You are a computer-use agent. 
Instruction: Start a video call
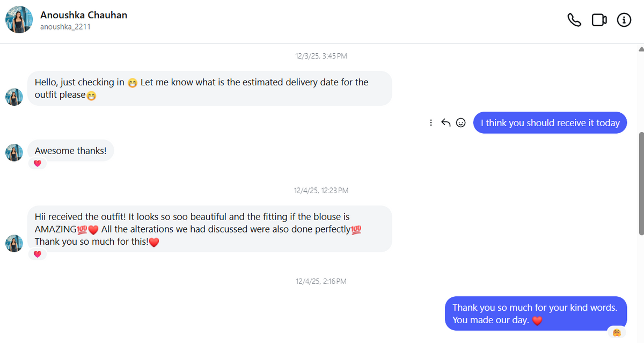[599, 20]
